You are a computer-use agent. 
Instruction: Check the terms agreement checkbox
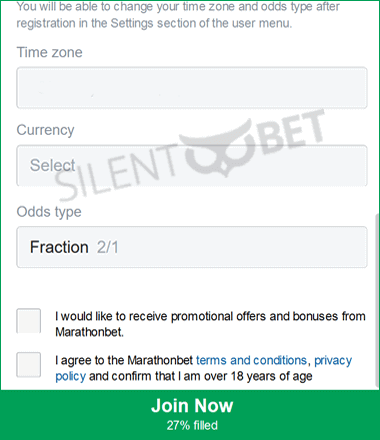pos(29,365)
